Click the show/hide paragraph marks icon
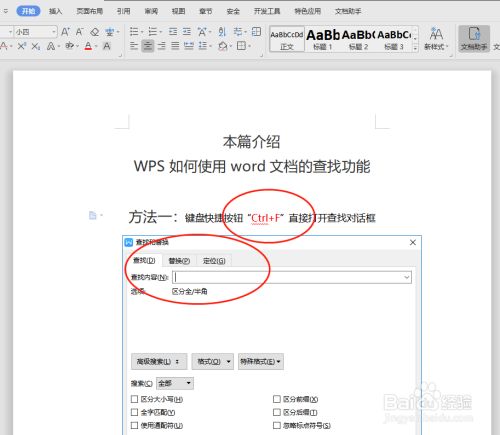 click(x=238, y=32)
